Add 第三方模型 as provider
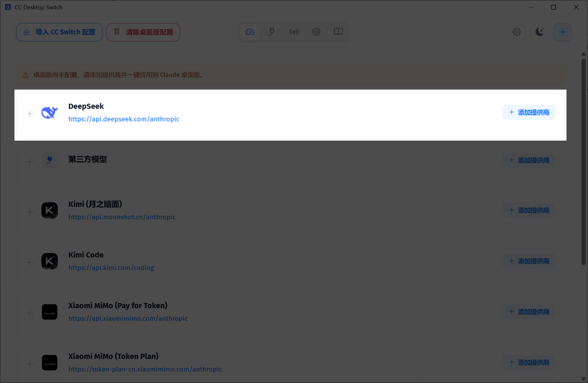This screenshot has width=588, height=383. pyautogui.click(x=529, y=160)
